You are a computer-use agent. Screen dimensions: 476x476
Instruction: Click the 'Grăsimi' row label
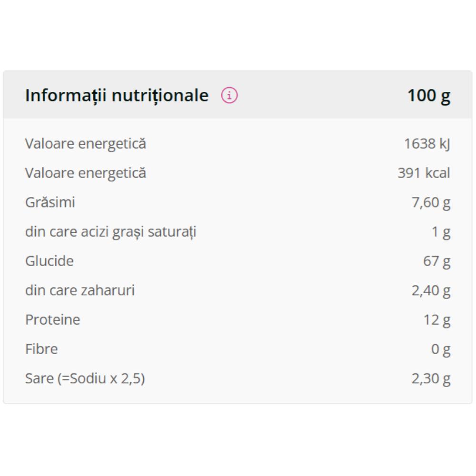tap(50, 202)
